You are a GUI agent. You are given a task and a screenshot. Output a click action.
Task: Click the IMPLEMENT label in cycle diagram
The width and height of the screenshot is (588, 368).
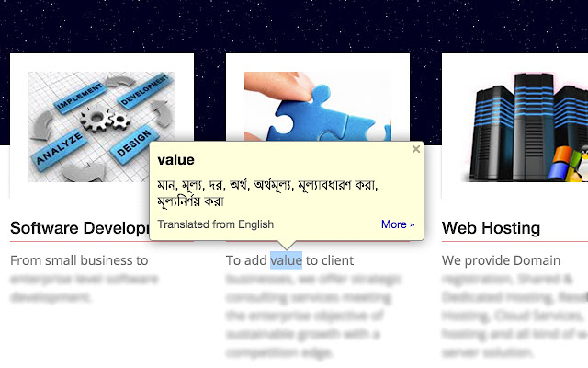coord(80,97)
